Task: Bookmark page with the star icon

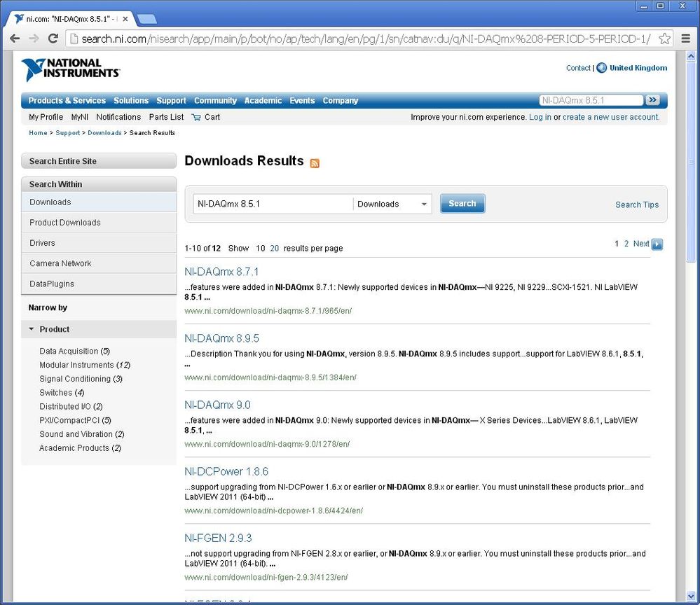Action: coord(664,39)
